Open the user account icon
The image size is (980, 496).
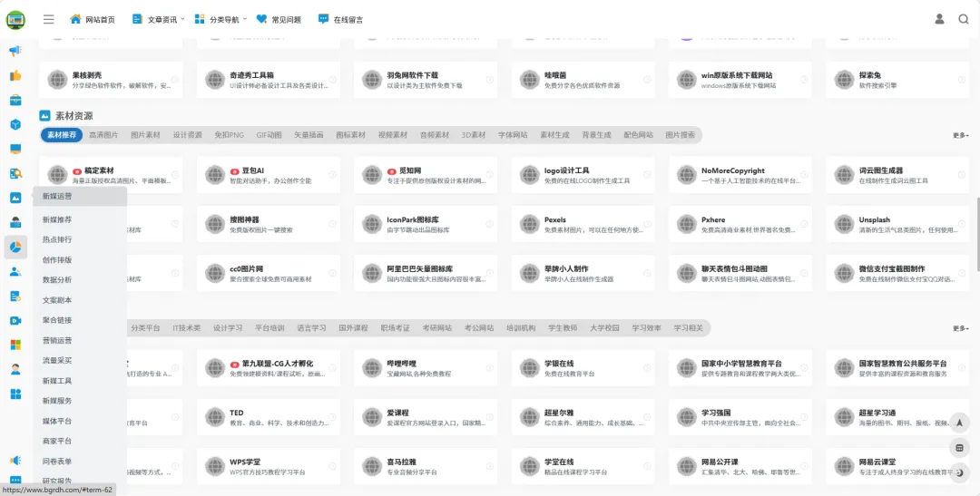coord(939,19)
